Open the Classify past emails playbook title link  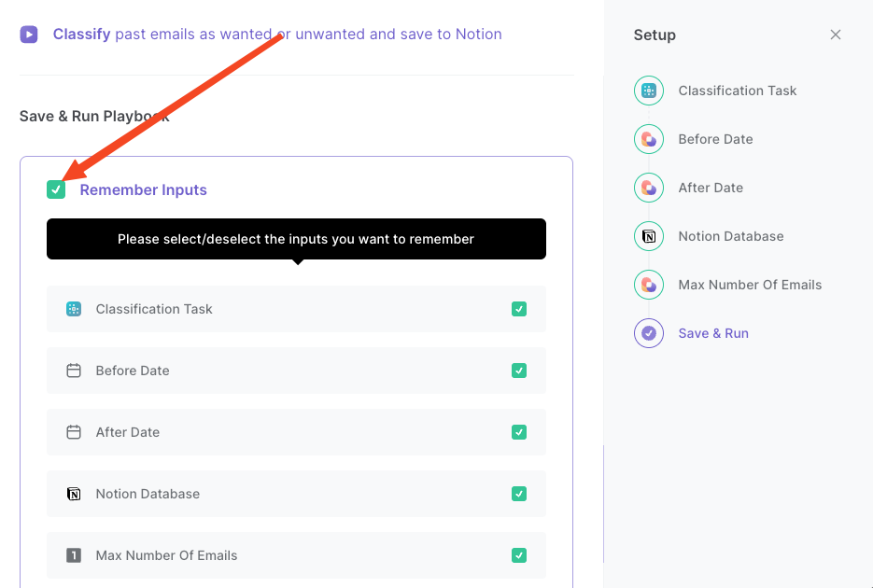[x=277, y=34]
